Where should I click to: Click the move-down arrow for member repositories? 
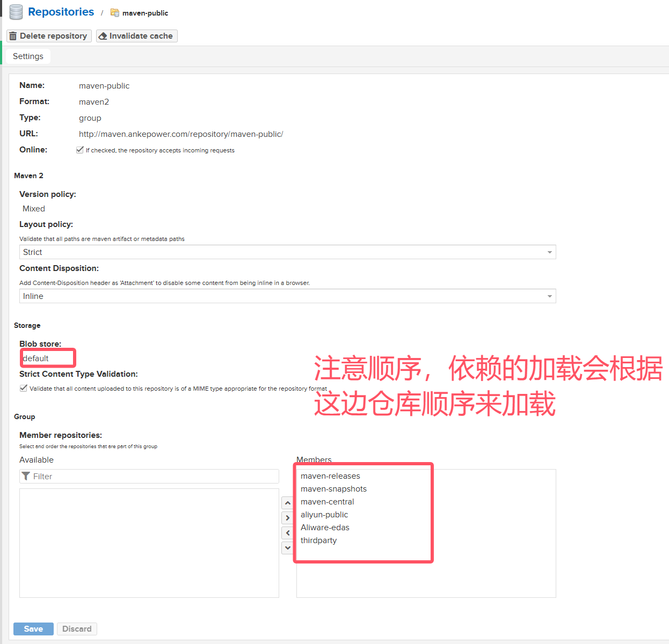click(x=288, y=548)
